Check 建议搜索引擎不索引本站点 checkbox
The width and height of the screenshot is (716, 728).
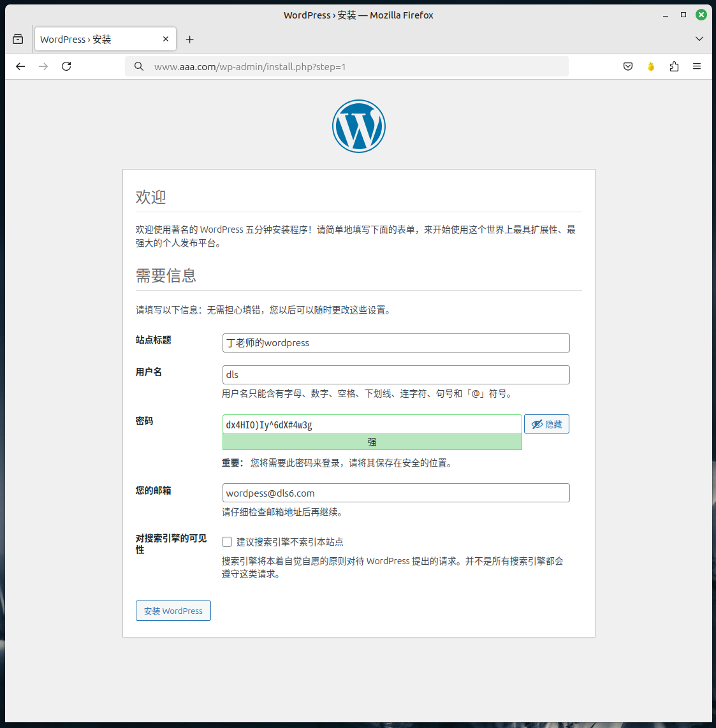click(227, 542)
